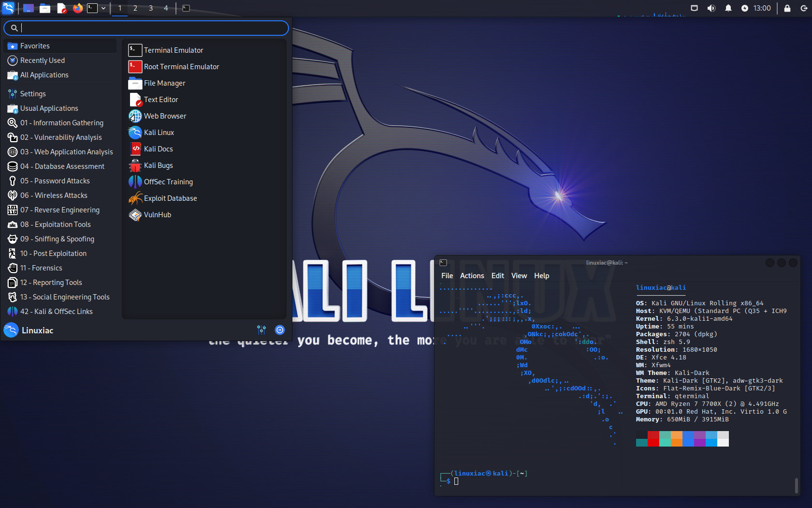The image size is (812, 508).
Task: Log out via the session icon on the panel
Action: (804, 8)
